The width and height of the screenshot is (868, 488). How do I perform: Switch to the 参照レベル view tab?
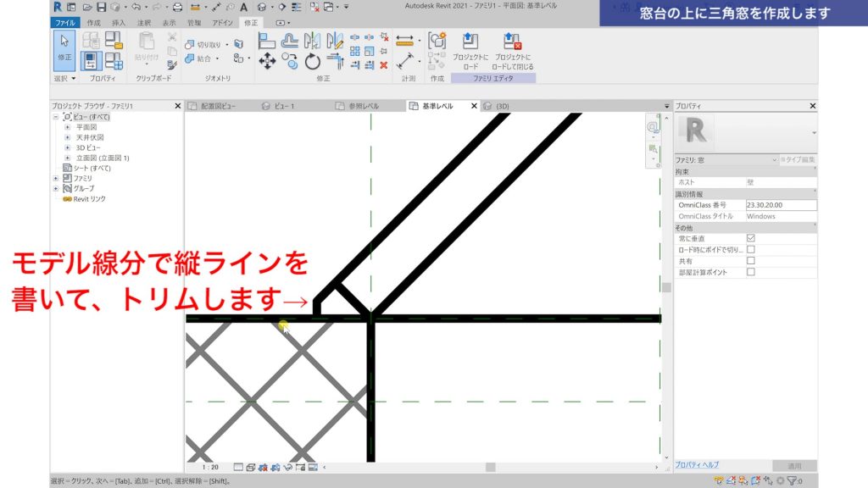(x=364, y=105)
